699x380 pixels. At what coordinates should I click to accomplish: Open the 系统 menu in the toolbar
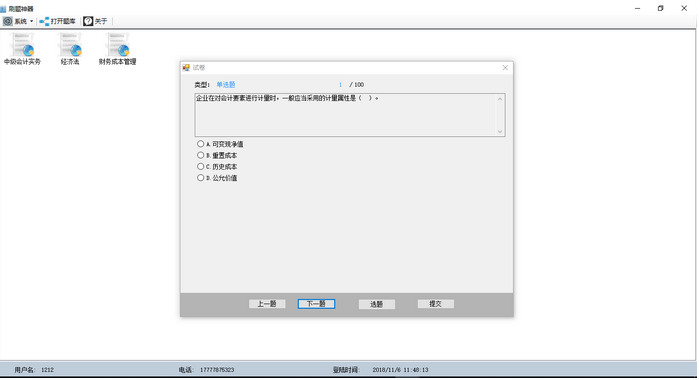(18, 21)
